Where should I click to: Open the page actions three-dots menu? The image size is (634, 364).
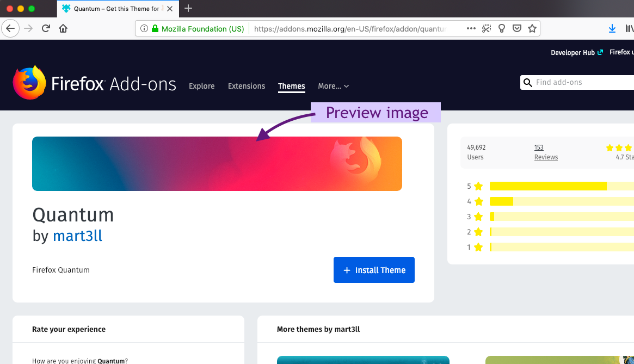(471, 28)
